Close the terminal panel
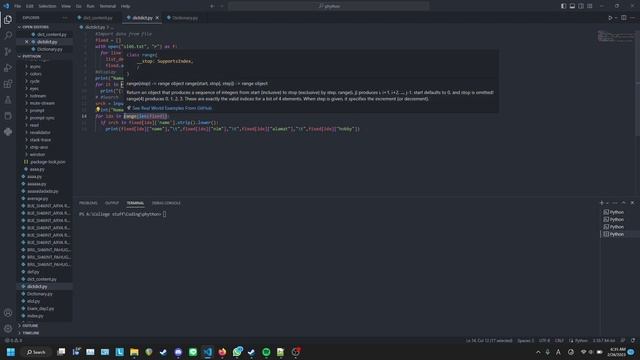The image size is (640, 360). 632,203
